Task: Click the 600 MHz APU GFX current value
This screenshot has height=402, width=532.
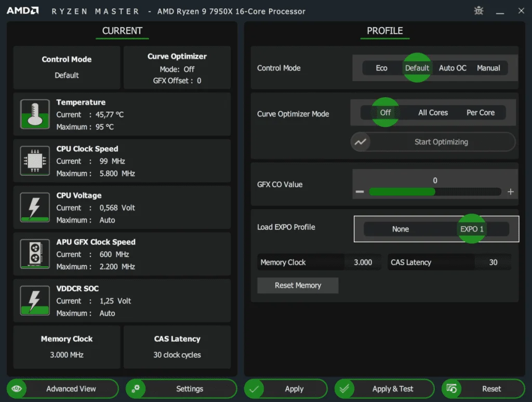Action: coord(114,254)
